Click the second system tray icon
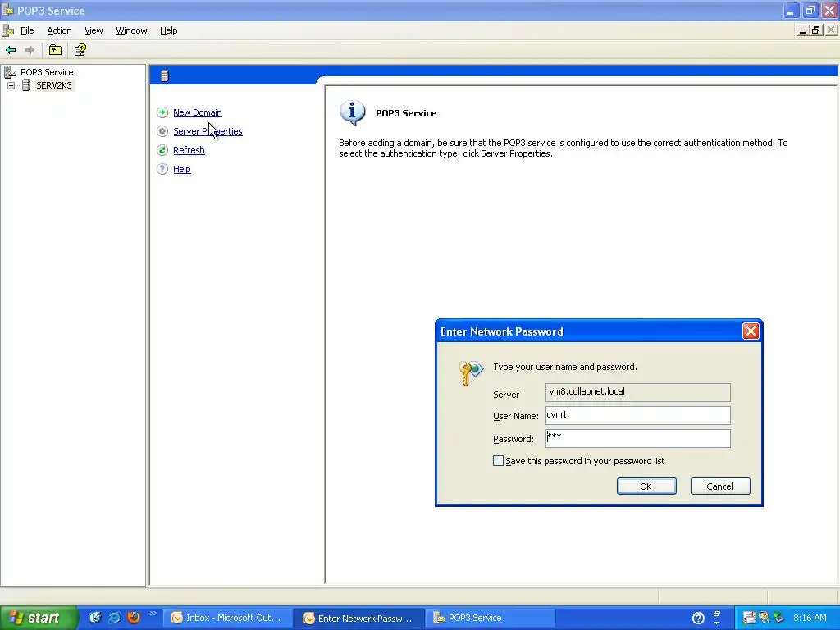The image size is (840, 630). tap(764, 618)
